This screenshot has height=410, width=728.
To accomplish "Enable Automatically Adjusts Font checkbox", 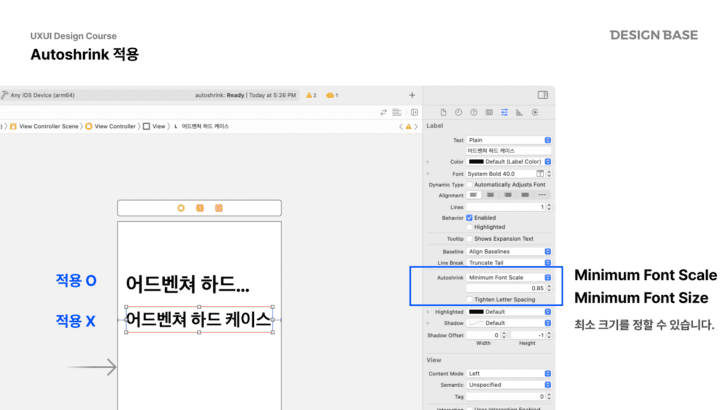I will 469,184.
